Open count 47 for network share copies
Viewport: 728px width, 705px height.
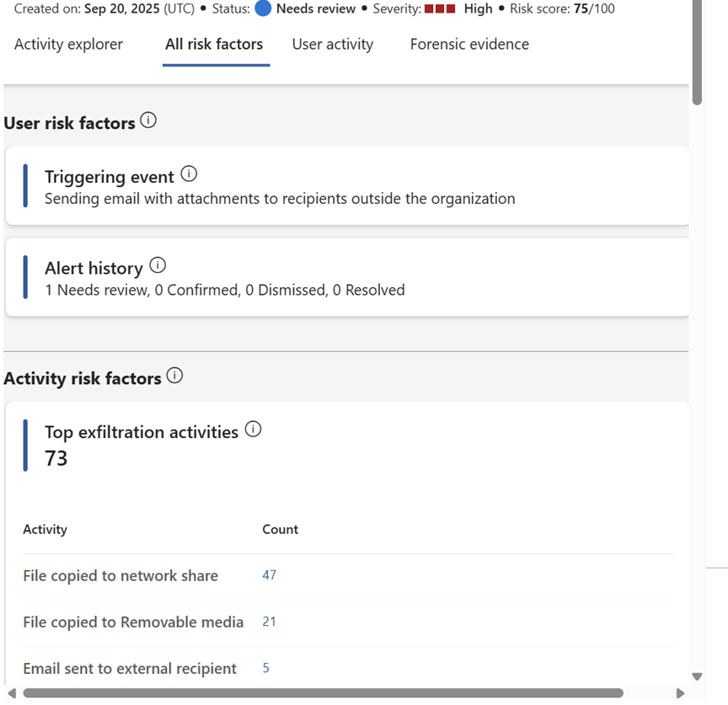point(270,575)
